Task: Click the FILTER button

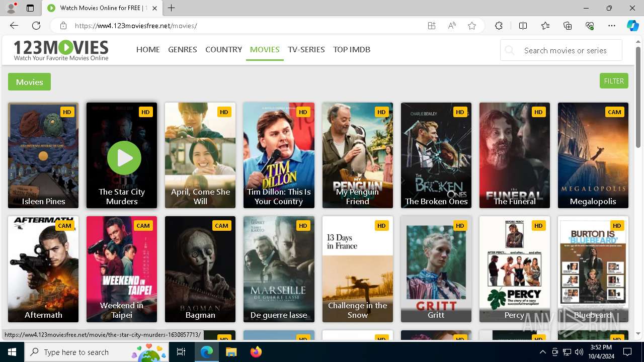Action: (614, 81)
